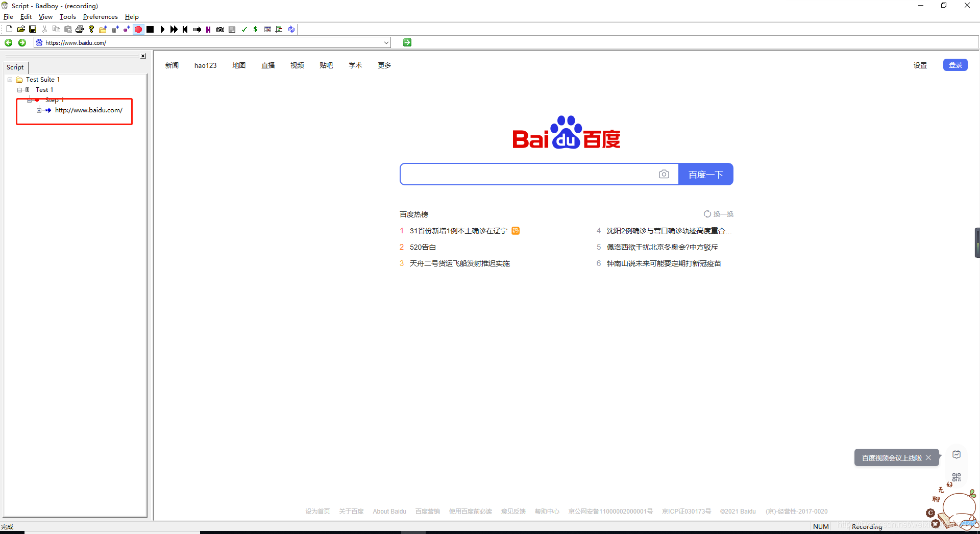This screenshot has height=534, width=980.
Task: Capture screenshot with the camera icon
Action: tap(220, 30)
